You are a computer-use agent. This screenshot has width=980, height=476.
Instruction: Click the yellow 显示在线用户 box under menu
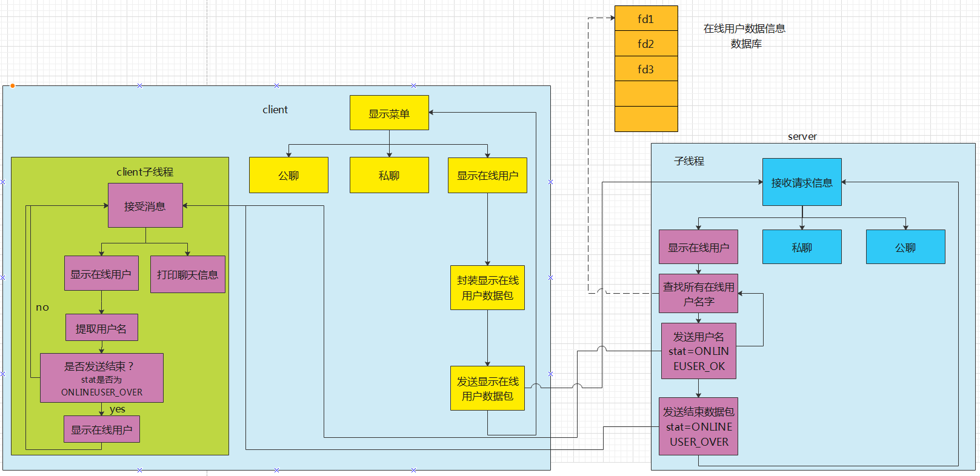pos(487,175)
